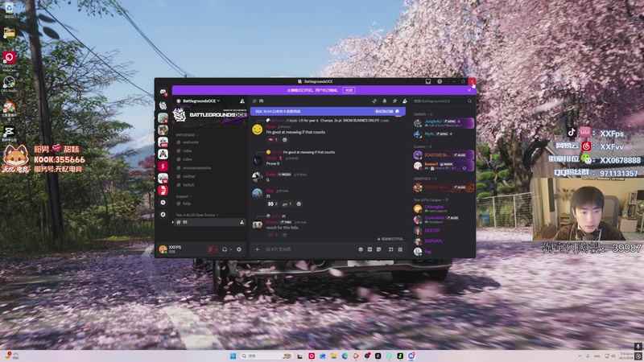
Task: Open the red S server icon
Action: click(x=163, y=166)
